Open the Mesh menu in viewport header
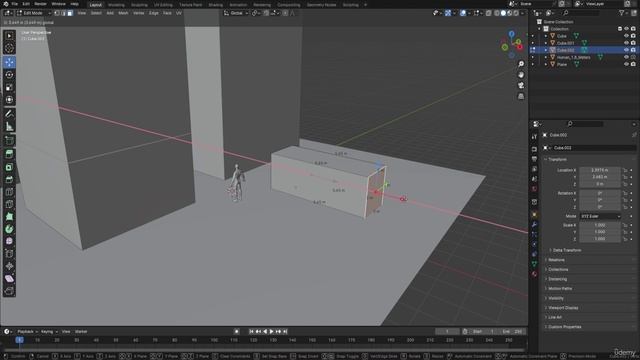 click(x=123, y=13)
